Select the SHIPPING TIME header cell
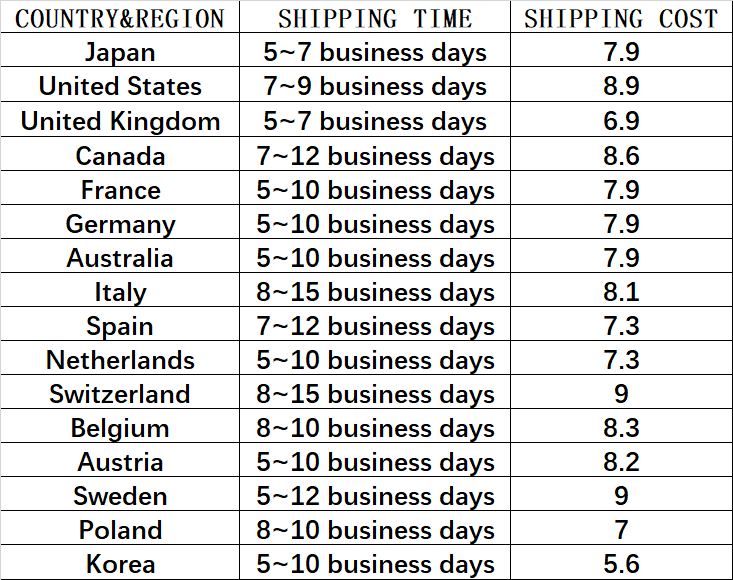 pos(375,19)
